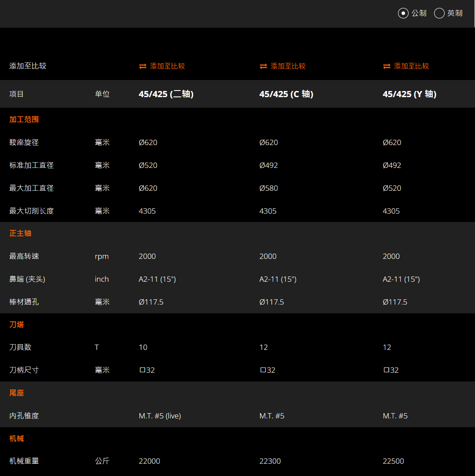Click the 机械 section heading
The height and width of the screenshot is (476, 475).
pos(17,439)
